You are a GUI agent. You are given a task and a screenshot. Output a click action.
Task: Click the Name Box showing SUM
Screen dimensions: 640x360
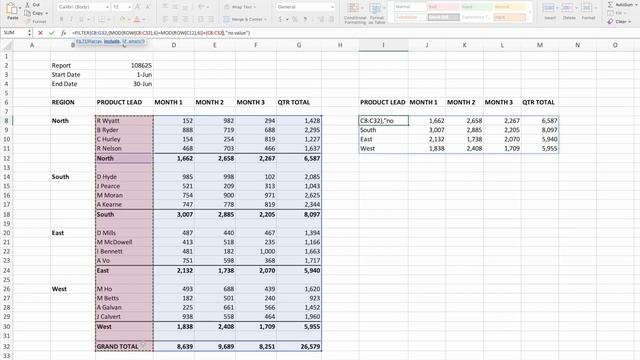tap(13, 33)
